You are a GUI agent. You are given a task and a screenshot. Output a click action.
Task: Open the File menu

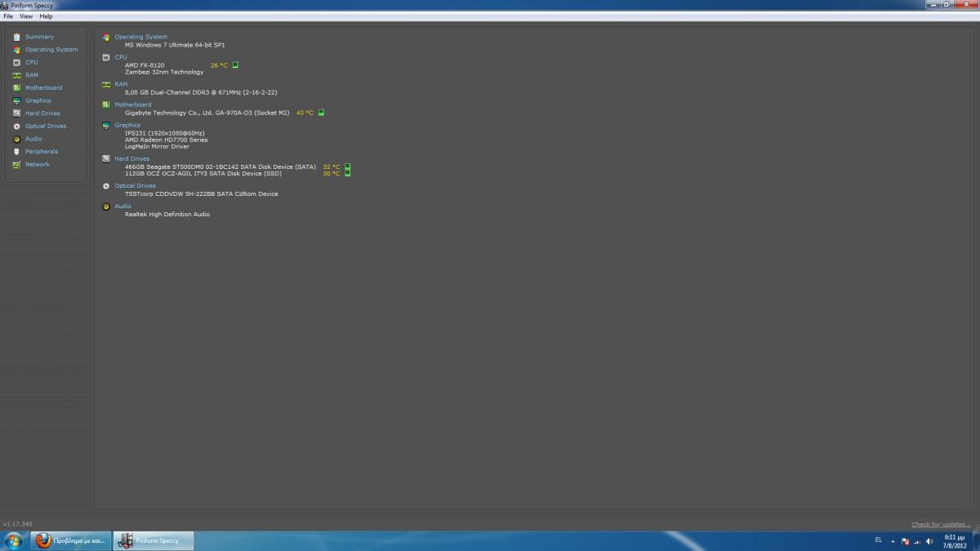[x=8, y=16]
